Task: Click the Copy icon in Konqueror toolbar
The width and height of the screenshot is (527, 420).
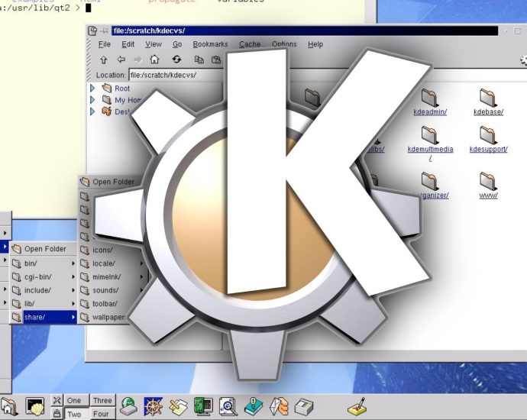Action: pyautogui.click(x=199, y=60)
